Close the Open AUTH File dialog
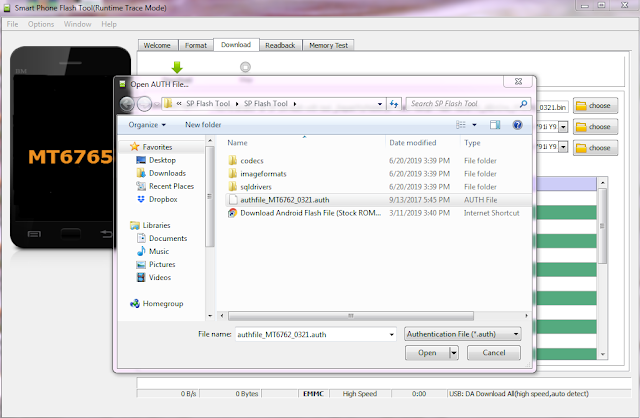Image resolution: width=640 pixels, height=418 pixels. pos(518,82)
